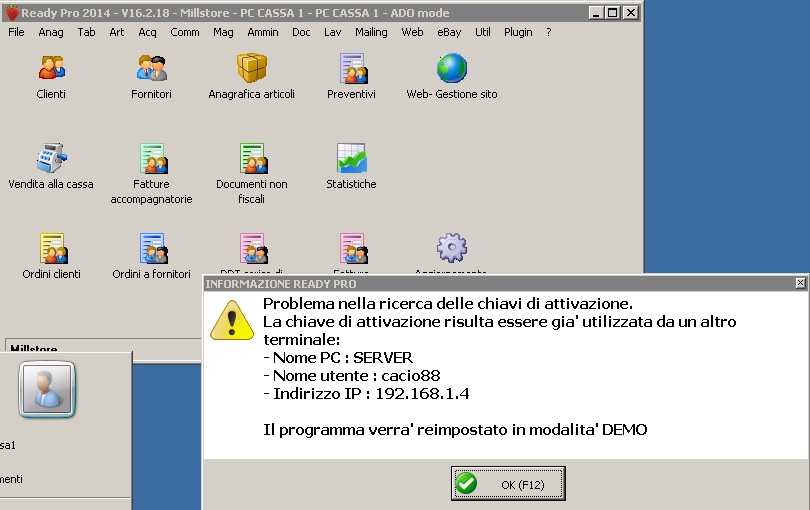This screenshot has height=510, width=810.
Task: Open Web- Gestione sito globe icon
Action: pos(452,68)
